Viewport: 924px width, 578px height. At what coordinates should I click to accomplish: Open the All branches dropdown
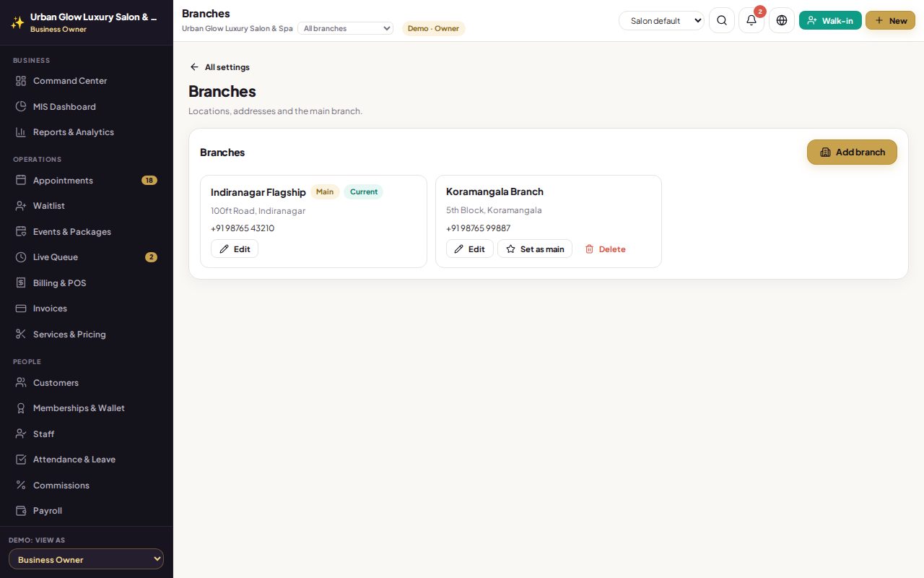pos(345,28)
